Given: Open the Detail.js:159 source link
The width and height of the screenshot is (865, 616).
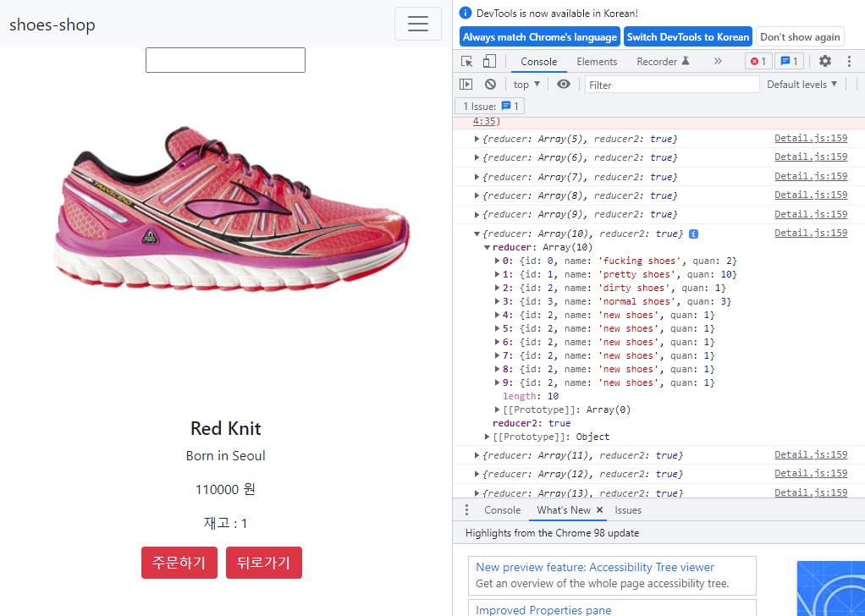Looking at the screenshot, I should pos(810,233).
